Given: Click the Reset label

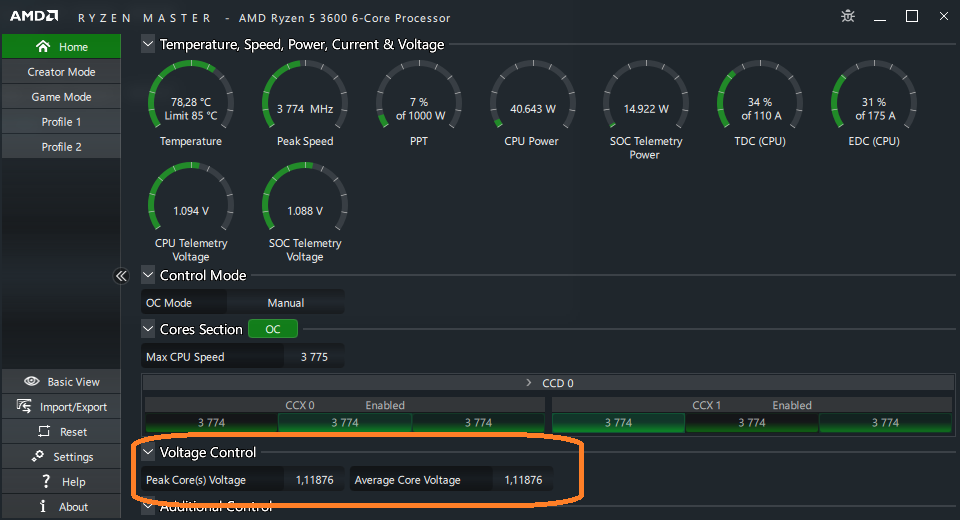Looking at the screenshot, I should tap(73, 432).
